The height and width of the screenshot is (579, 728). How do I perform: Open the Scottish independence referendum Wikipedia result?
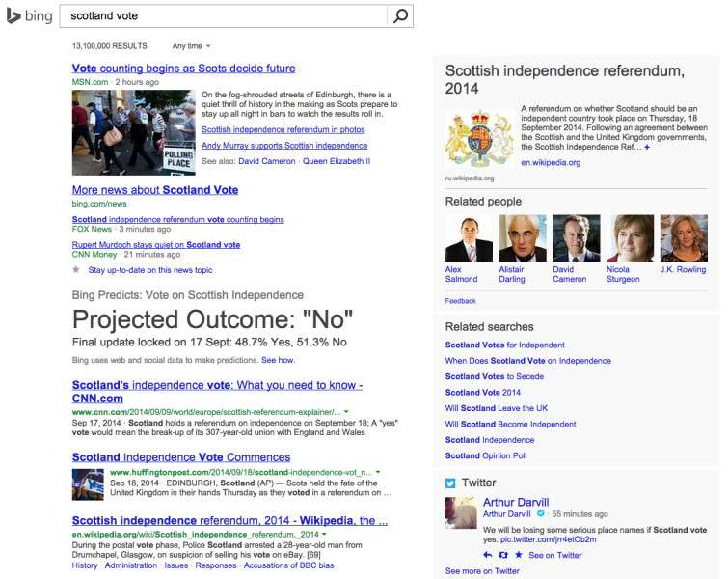pyautogui.click(x=229, y=520)
